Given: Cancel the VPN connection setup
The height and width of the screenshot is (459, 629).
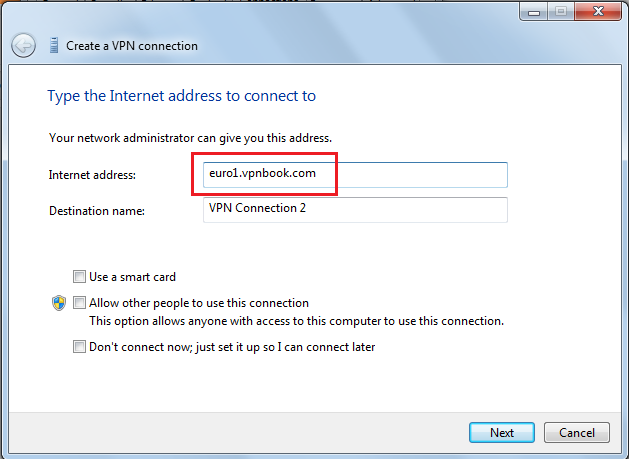Looking at the screenshot, I should tap(577, 433).
